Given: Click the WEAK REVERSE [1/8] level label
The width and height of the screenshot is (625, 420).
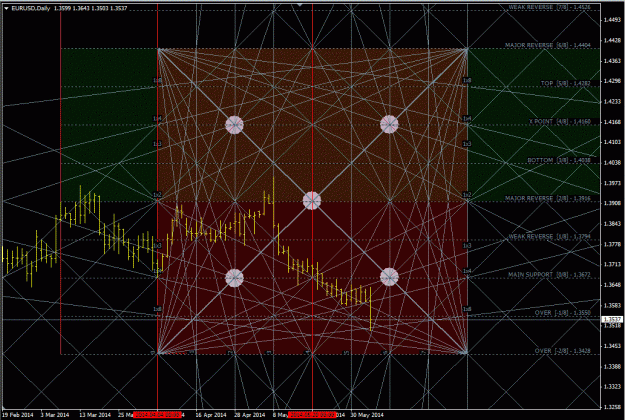Looking at the screenshot, I should (x=549, y=236).
